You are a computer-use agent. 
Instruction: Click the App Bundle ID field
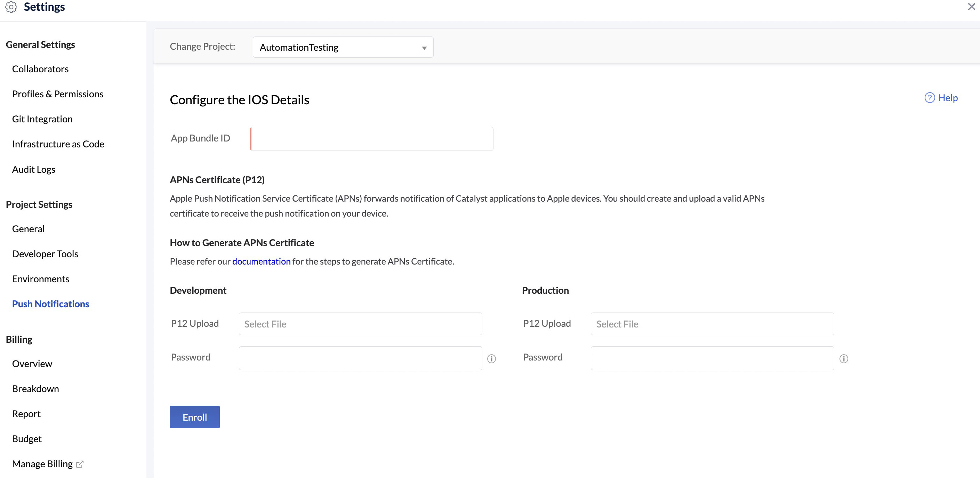[371, 139]
